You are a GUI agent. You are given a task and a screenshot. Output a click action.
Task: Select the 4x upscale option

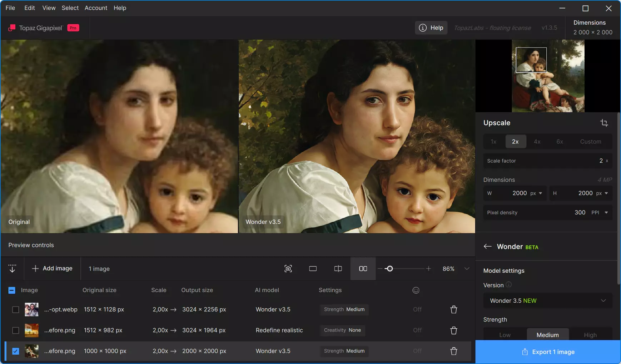click(537, 142)
